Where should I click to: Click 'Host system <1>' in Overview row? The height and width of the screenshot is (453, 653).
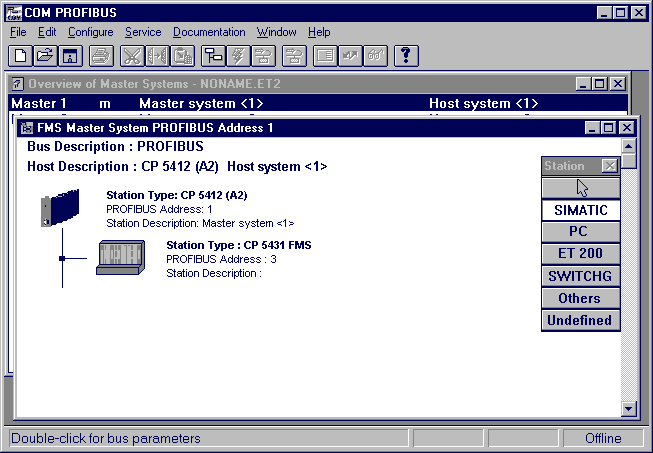click(484, 103)
